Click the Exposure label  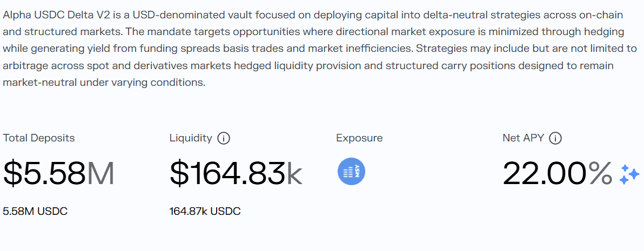(359, 138)
